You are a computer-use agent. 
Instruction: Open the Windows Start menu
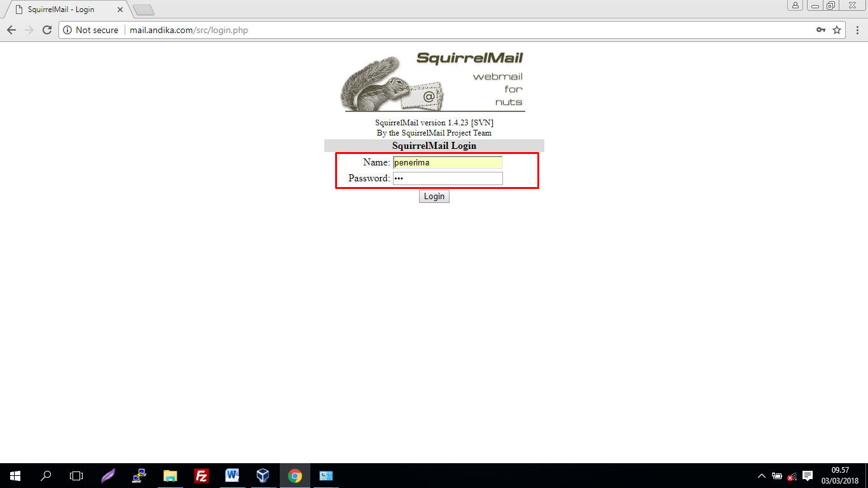[15, 476]
